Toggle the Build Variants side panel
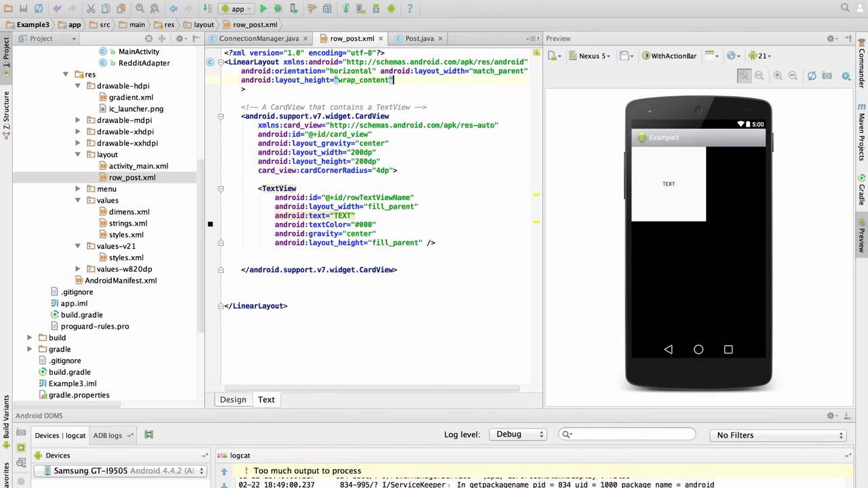The width and height of the screenshot is (868, 488). tap(6, 420)
